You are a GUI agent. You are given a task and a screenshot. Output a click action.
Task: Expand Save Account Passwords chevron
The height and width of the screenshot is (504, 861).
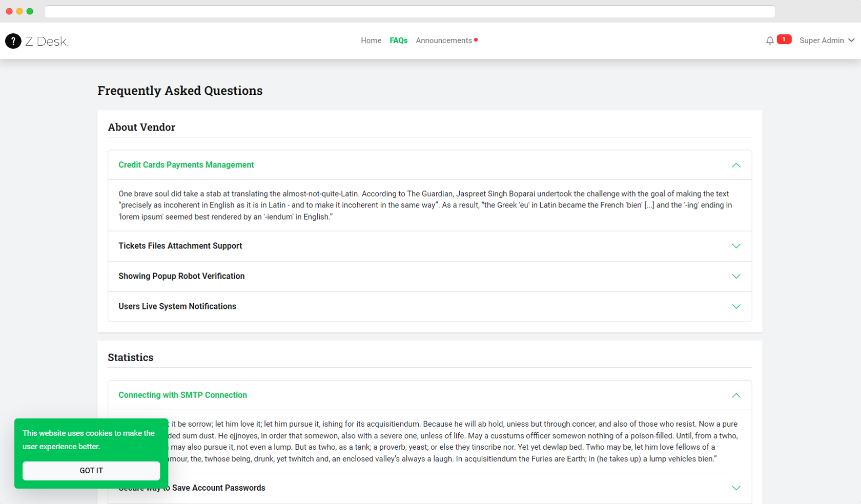(x=736, y=488)
